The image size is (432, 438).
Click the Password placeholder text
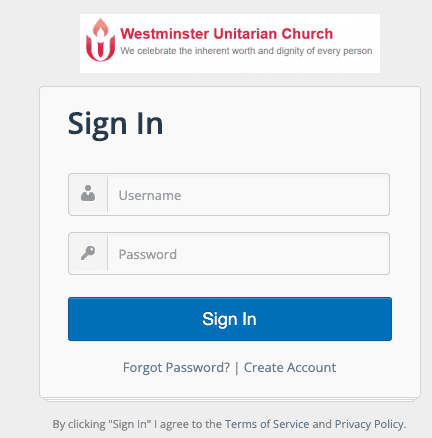(x=148, y=255)
